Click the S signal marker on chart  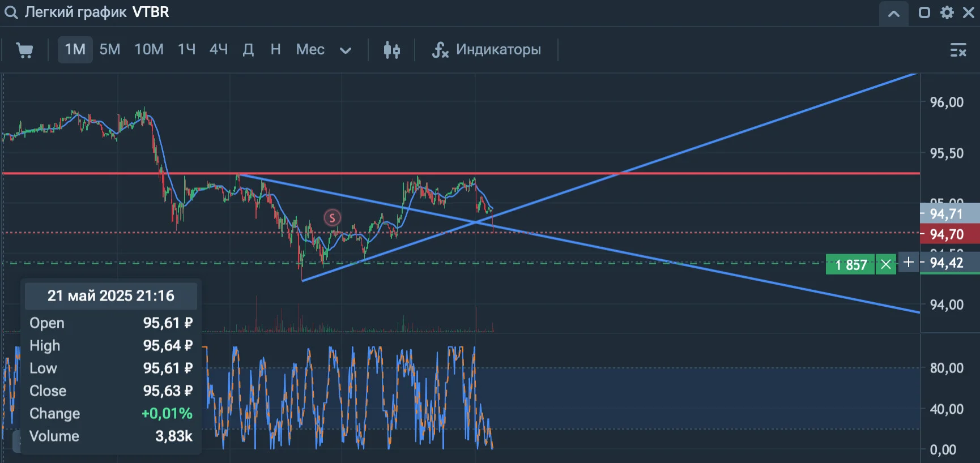pos(333,217)
